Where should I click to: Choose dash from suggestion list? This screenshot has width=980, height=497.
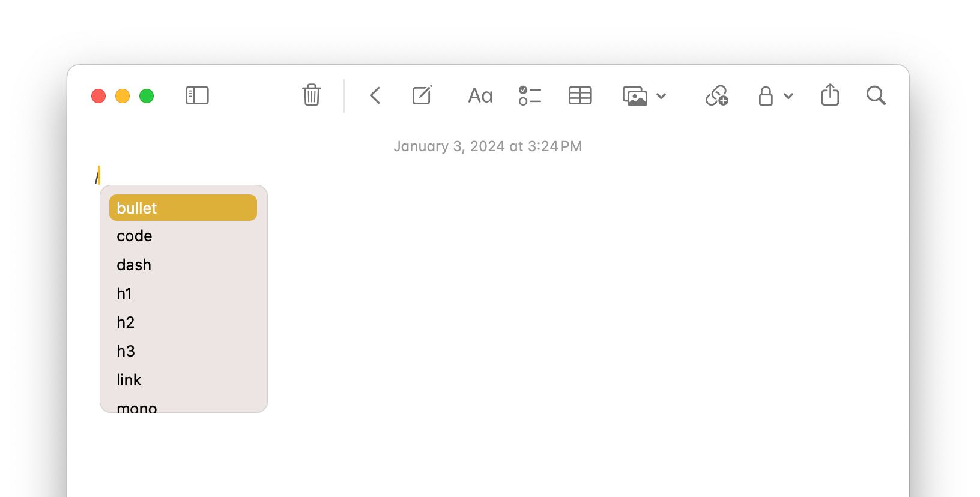coord(183,265)
